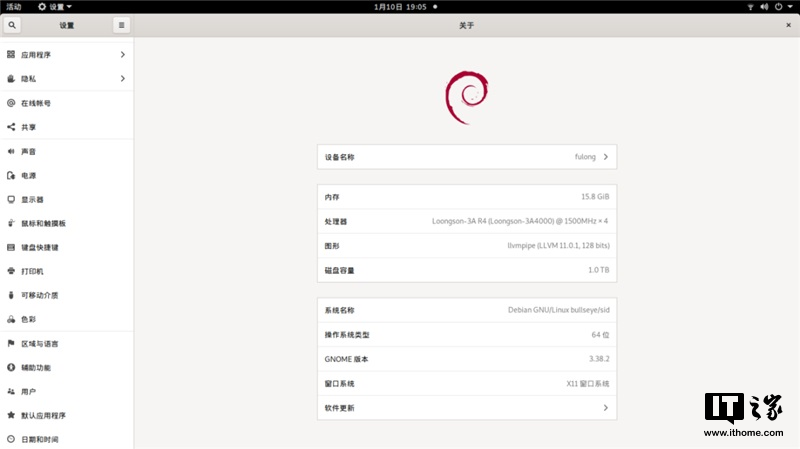Click the Printers icon in sidebar
The width and height of the screenshot is (800, 449).
(x=11, y=271)
